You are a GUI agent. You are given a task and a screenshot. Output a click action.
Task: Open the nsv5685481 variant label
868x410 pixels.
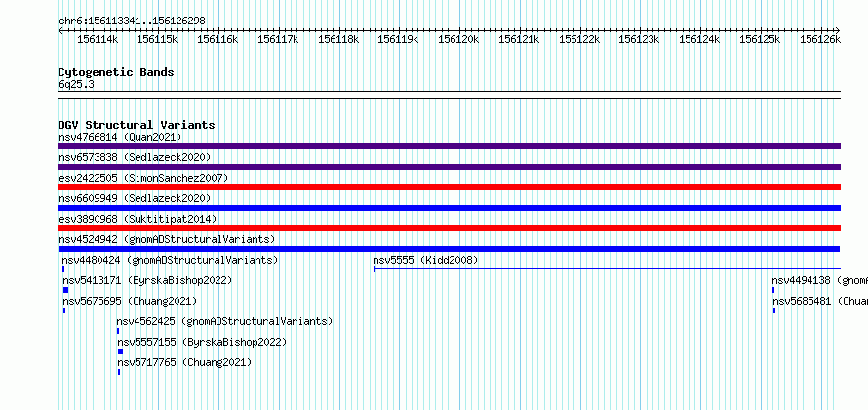point(820,301)
